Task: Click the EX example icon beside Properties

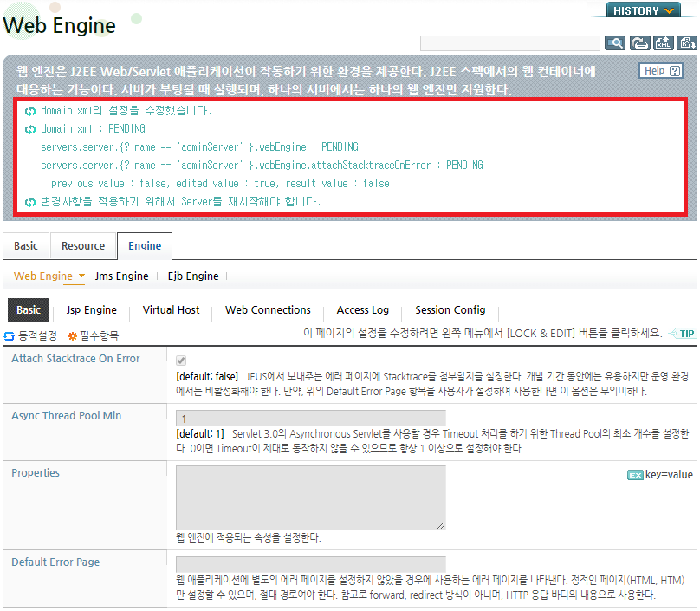Action: point(635,475)
